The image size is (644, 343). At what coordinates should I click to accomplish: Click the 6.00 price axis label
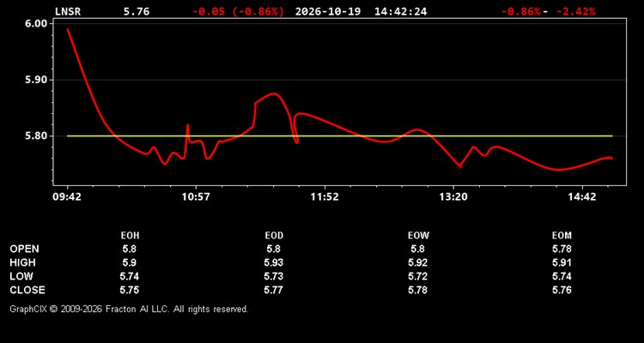(37, 24)
